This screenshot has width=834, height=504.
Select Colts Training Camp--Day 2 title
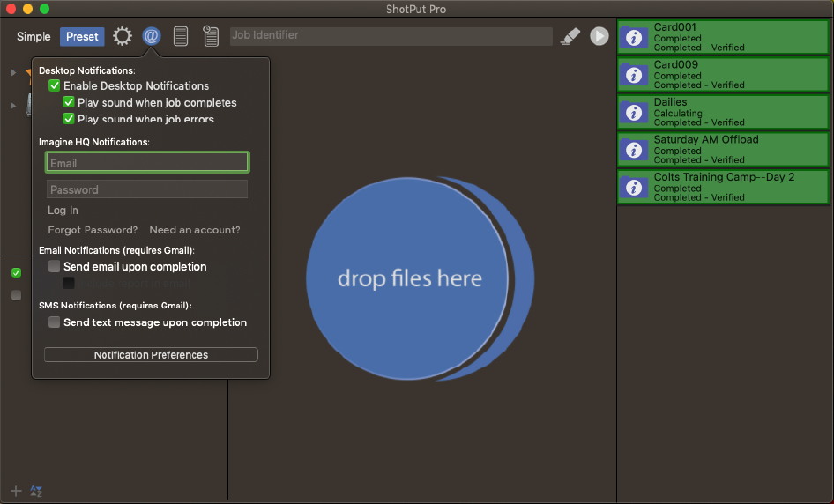click(724, 176)
